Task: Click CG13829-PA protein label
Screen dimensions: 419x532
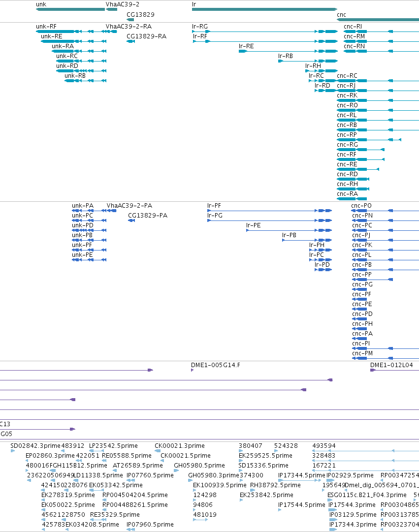Action: tap(148, 216)
